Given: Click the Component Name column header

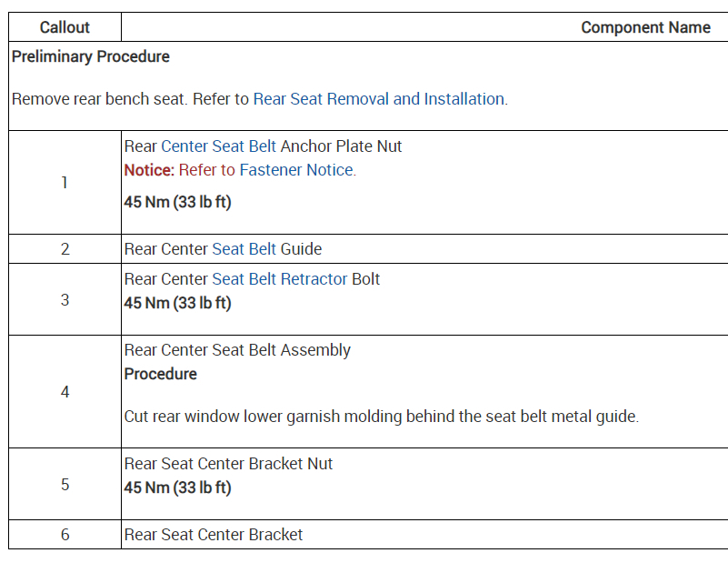Looking at the screenshot, I should coord(645,27).
